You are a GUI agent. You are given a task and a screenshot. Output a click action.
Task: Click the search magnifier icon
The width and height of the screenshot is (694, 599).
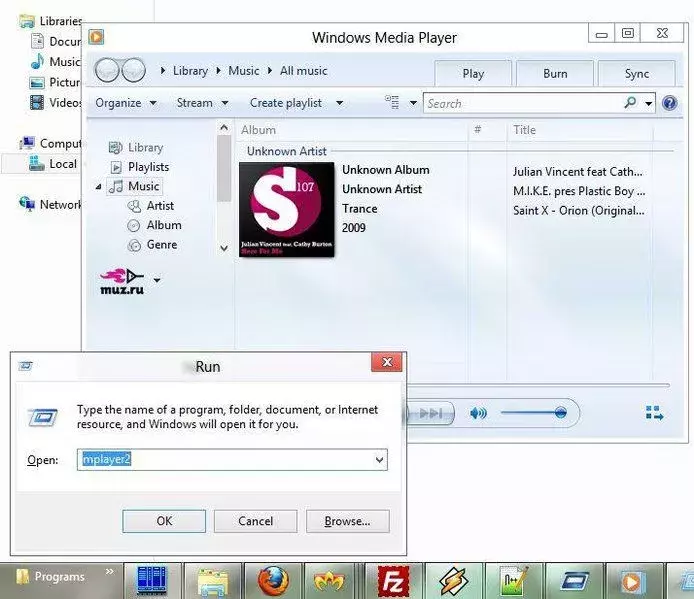(629, 103)
